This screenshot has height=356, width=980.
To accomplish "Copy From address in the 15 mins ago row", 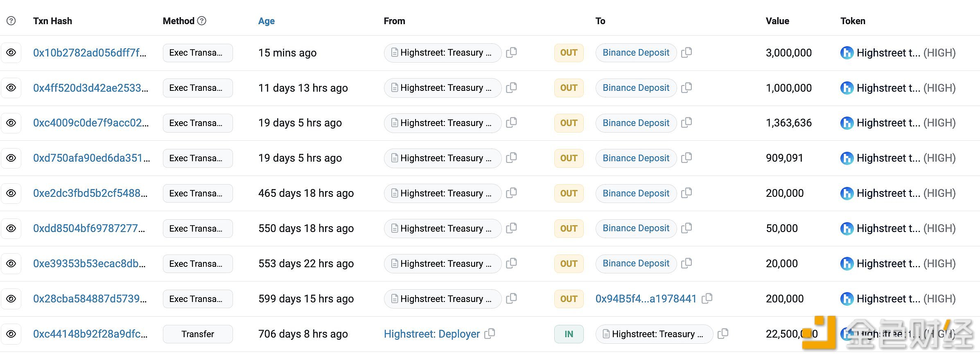I will (511, 52).
